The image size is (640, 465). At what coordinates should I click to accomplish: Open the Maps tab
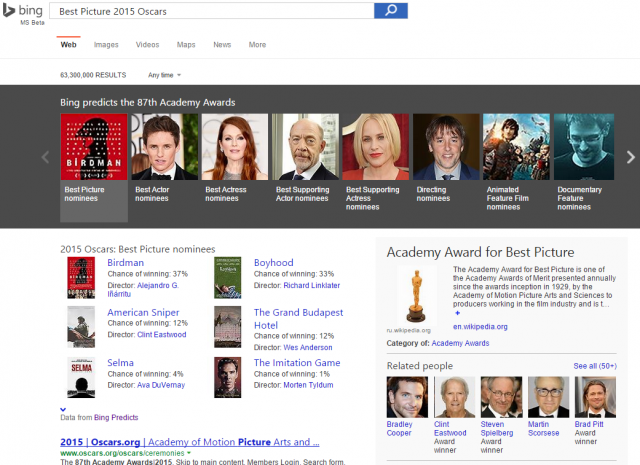pyautogui.click(x=186, y=44)
